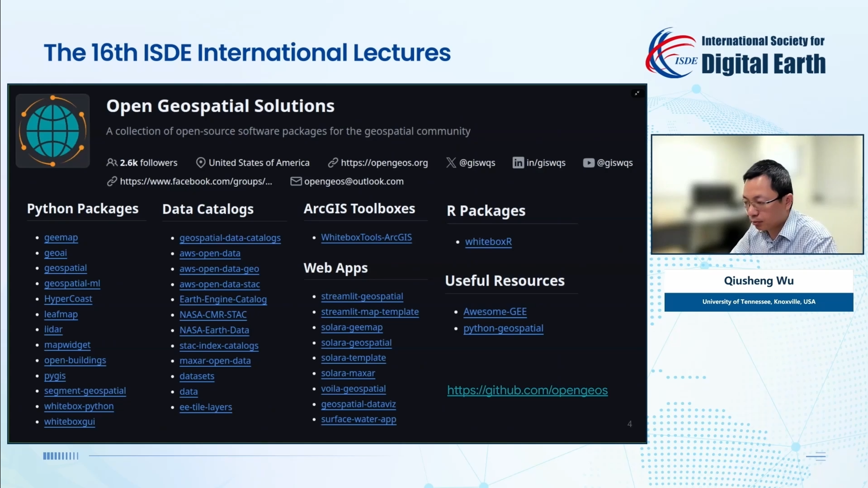Open the datasets link

(197, 376)
